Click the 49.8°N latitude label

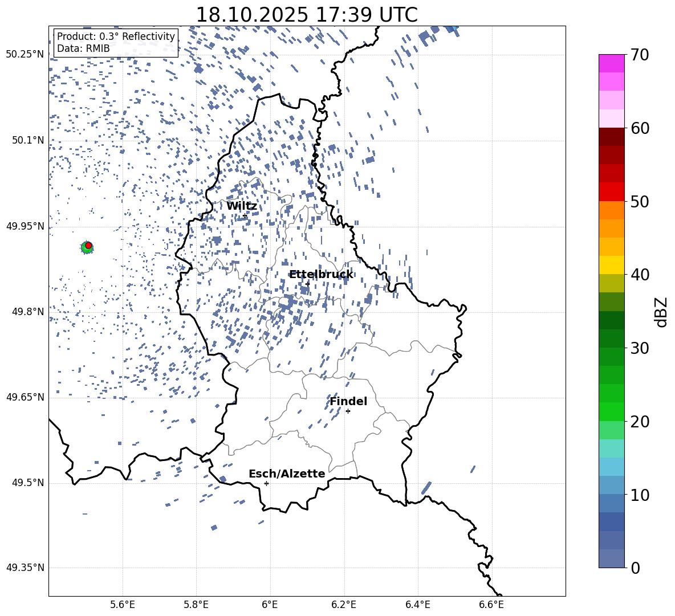point(27,312)
